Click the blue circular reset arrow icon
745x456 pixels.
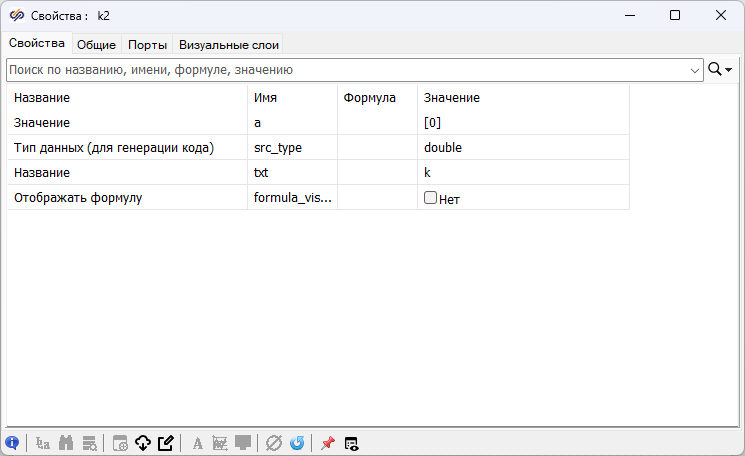tap(297, 443)
